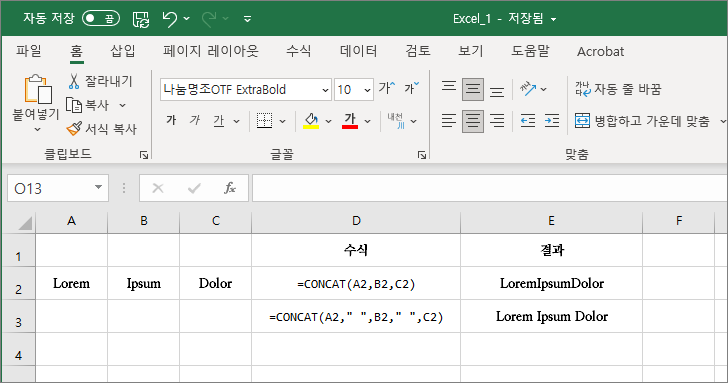Open Customize Quick Access Toolbar menu
This screenshot has height=383, width=728.
point(247,19)
